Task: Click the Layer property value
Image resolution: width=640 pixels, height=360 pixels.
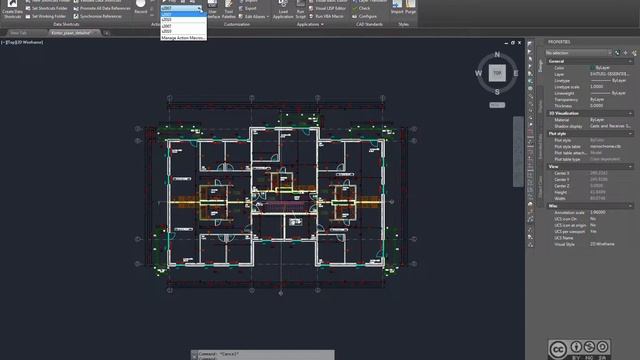Action: click(x=610, y=74)
